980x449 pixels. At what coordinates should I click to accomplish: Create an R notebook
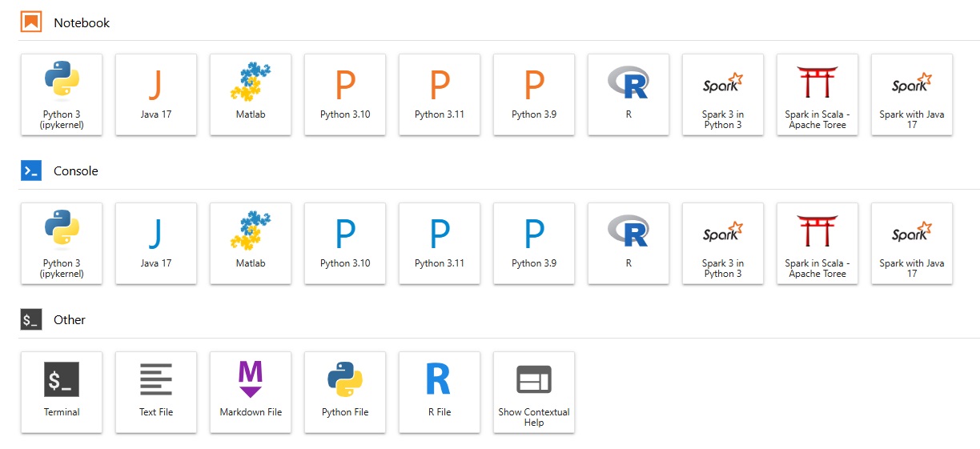[629, 94]
